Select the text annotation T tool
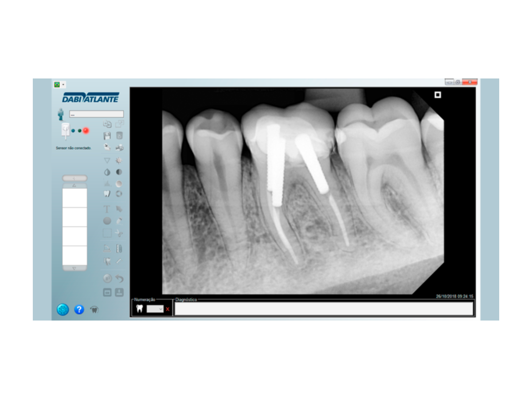The image size is (532, 399). pos(107,209)
